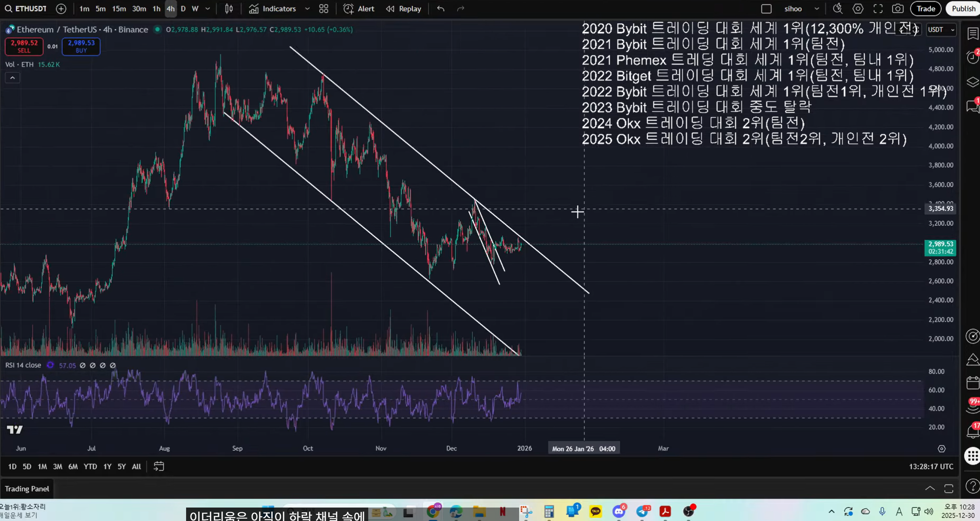Screen dimensions: 980x521
Task: Create an Alert from the toolbar
Action: click(x=359, y=9)
